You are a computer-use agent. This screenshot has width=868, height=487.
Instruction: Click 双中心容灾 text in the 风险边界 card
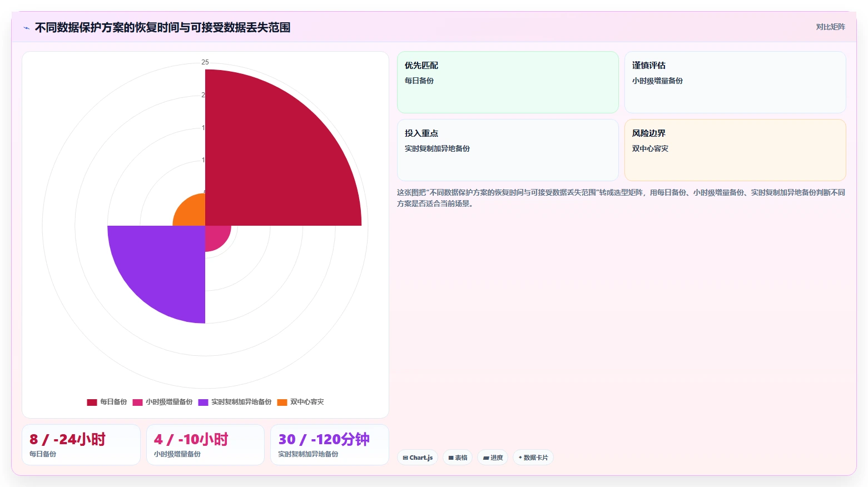(x=650, y=148)
